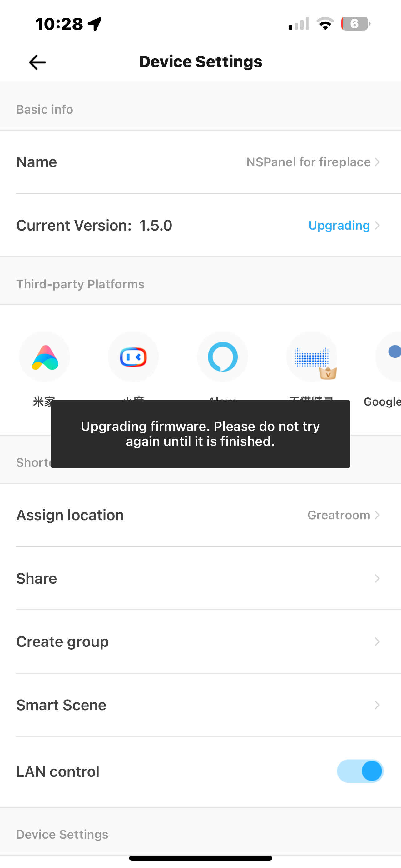Disable the LAN control toggle
This screenshot has width=401, height=868.
360,771
